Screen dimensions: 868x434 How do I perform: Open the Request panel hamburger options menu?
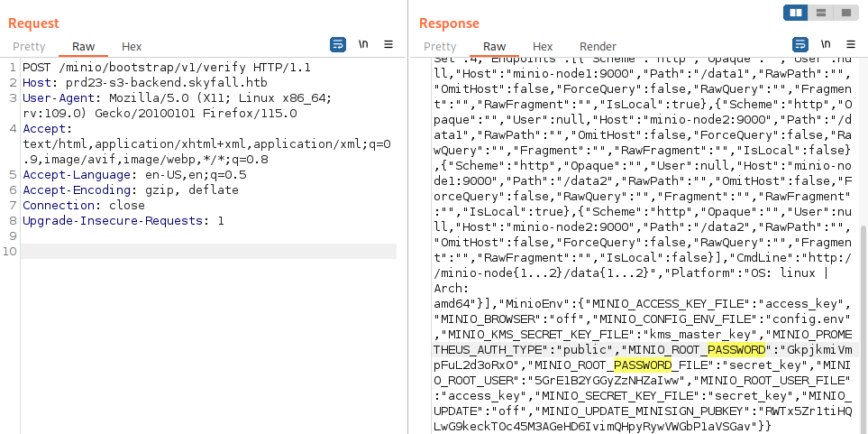click(x=388, y=45)
